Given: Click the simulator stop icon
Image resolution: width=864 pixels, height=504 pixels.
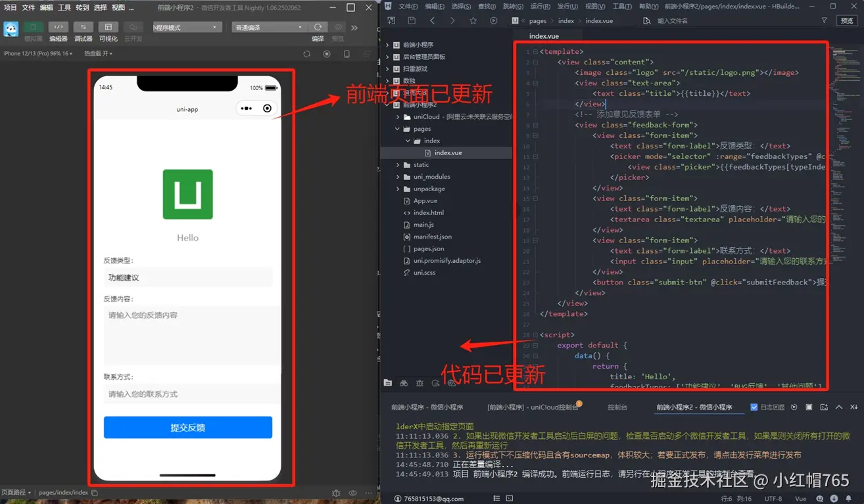Looking at the screenshot, I should click(x=327, y=54).
